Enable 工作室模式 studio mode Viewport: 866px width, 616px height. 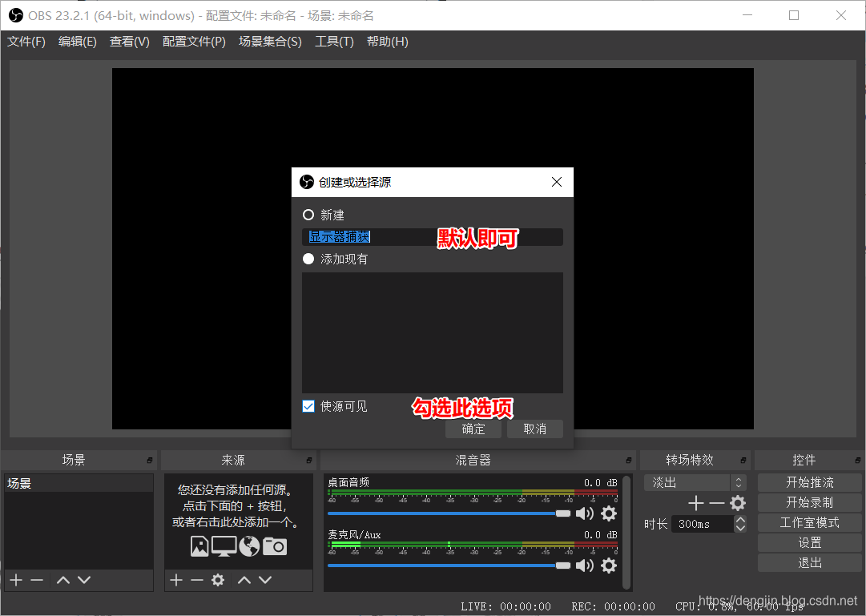(x=810, y=522)
